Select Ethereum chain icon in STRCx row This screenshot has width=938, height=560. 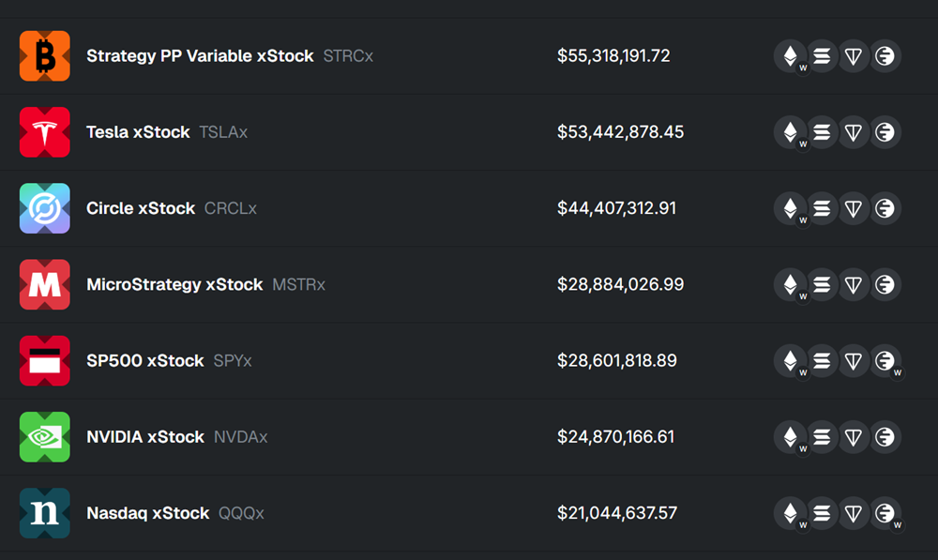[x=790, y=55]
